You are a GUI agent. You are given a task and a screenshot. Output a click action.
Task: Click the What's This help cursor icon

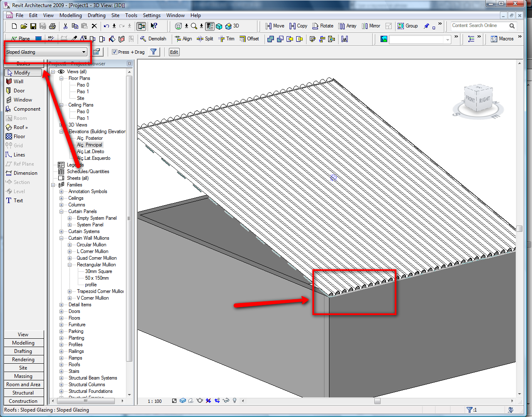pos(154,26)
